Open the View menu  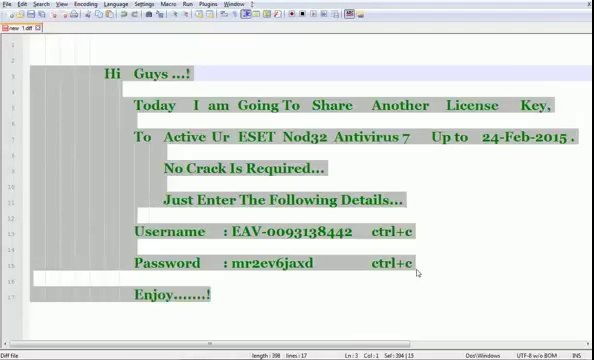click(62, 4)
